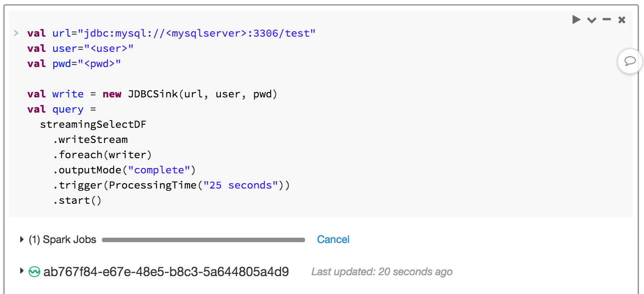Click the "25 seconds" trigger string

click(241, 185)
